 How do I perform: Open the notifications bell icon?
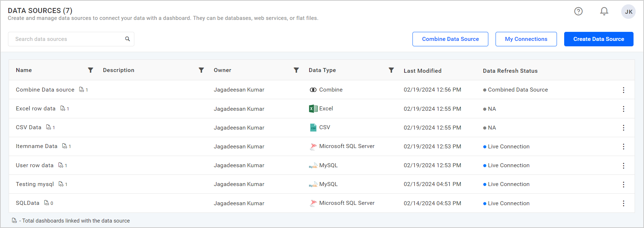604,12
